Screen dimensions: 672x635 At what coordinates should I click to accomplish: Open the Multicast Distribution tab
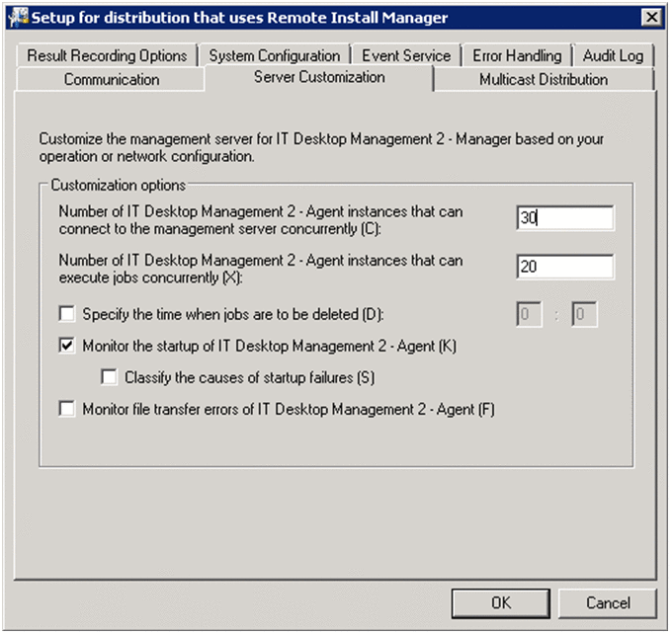543,80
